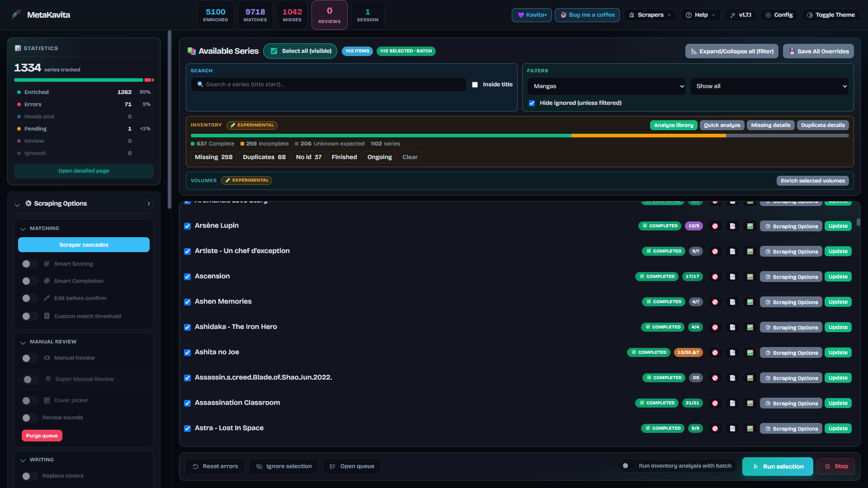
Task: Click cover image icon for Artiste - Un chef d'exception
Action: pyautogui.click(x=750, y=251)
